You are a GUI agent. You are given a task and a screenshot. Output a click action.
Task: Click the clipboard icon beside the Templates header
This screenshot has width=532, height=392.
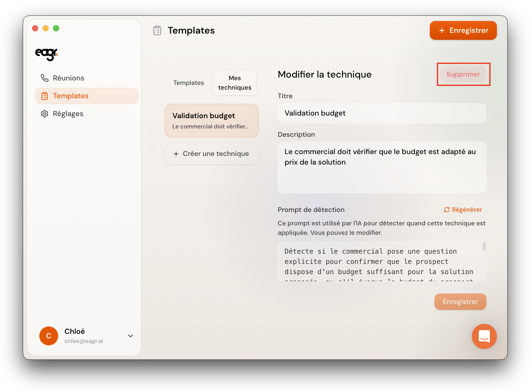tap(157, 30)
